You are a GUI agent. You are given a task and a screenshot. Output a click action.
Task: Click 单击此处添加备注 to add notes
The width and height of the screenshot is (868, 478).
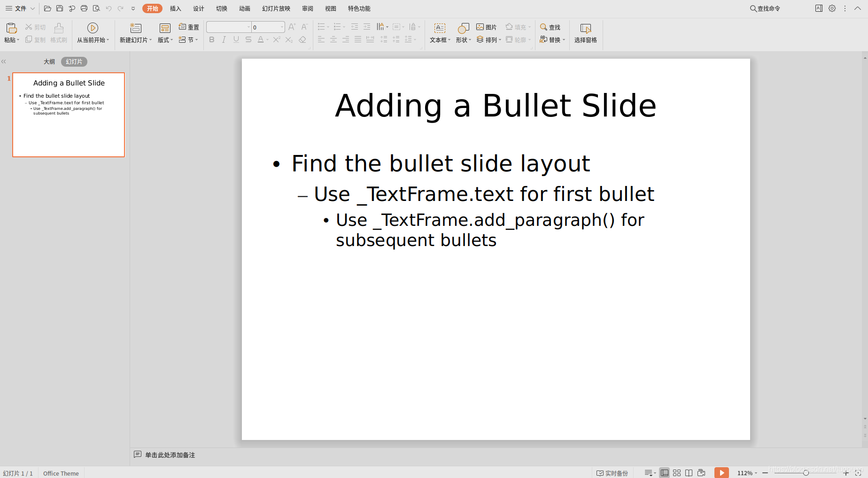(170, 455)
